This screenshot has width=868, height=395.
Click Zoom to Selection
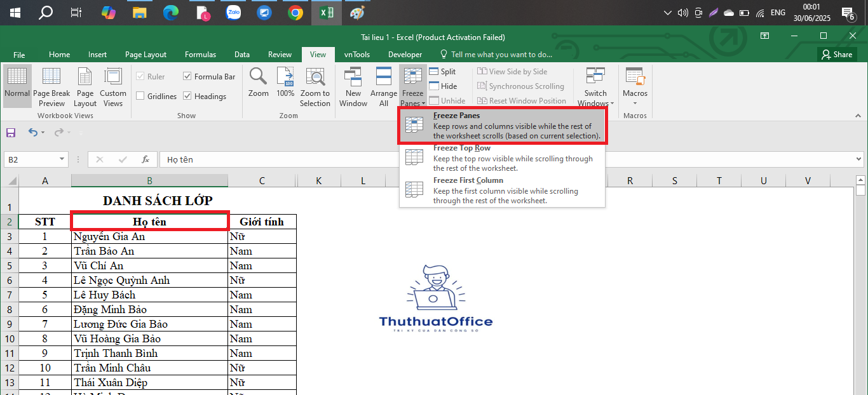click(315, 86)
